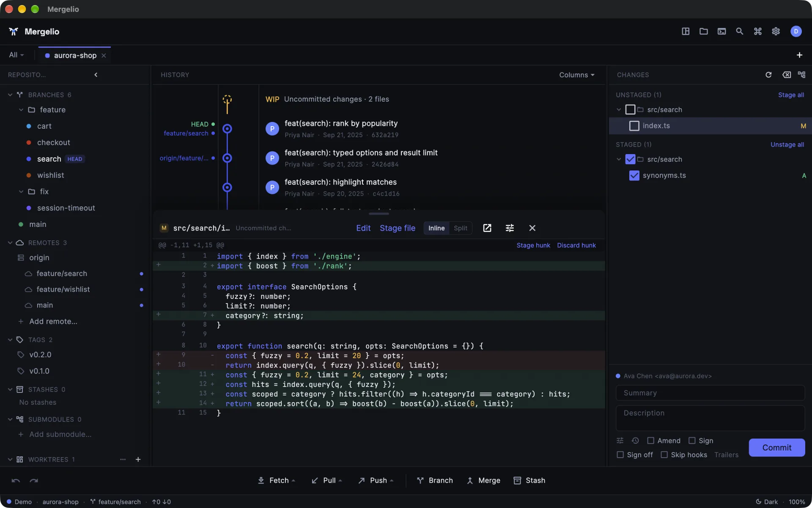812x508 pixels.
Task: Close the diff viewer panel
Action: point(532,228)
